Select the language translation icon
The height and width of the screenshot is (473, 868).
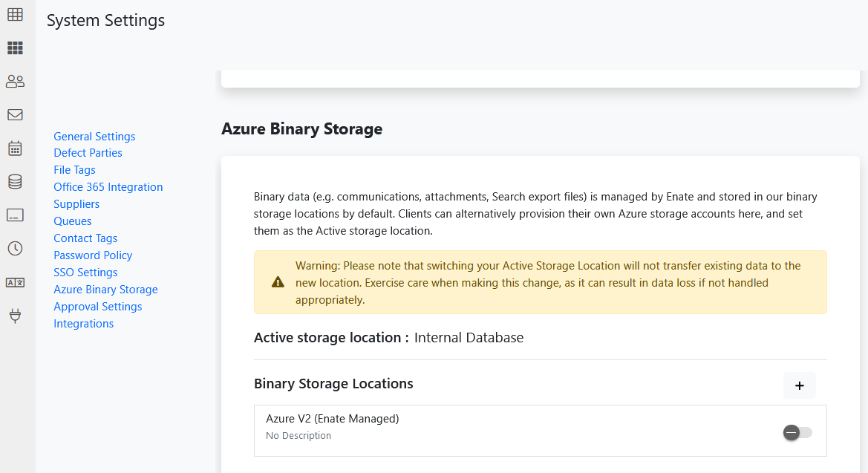(x=15, y=282)
